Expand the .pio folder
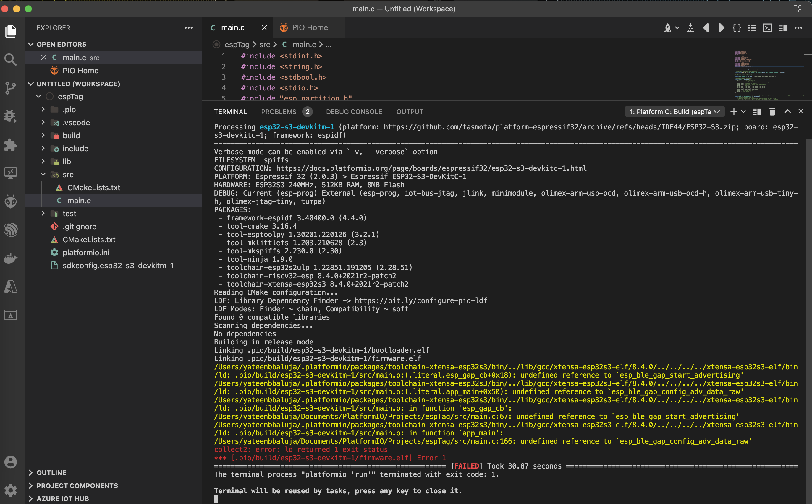This screenshot has width=812, height=504. (43, 109)
